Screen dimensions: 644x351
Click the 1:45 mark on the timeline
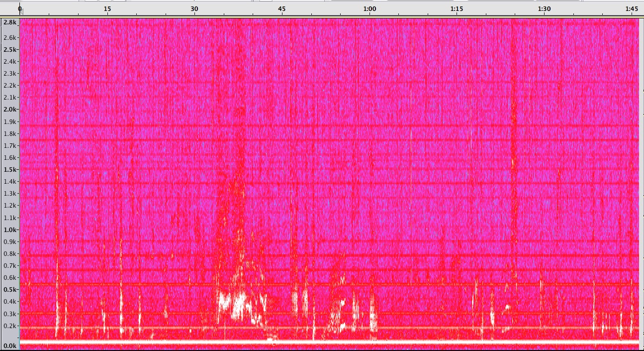632,9
